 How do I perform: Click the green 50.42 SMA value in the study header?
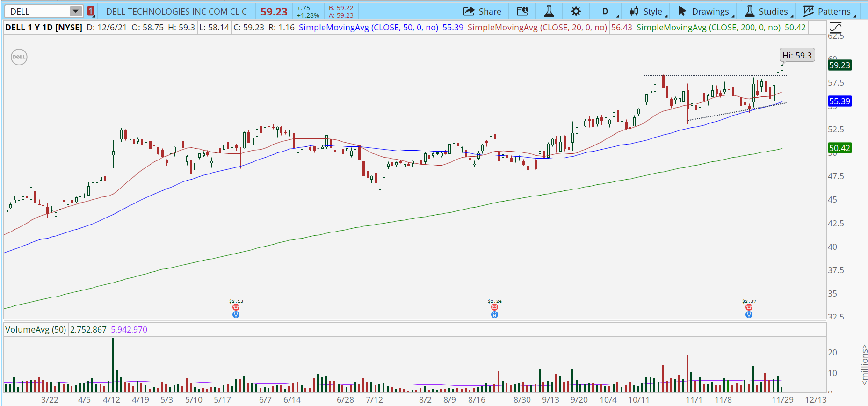coord(795,28)
